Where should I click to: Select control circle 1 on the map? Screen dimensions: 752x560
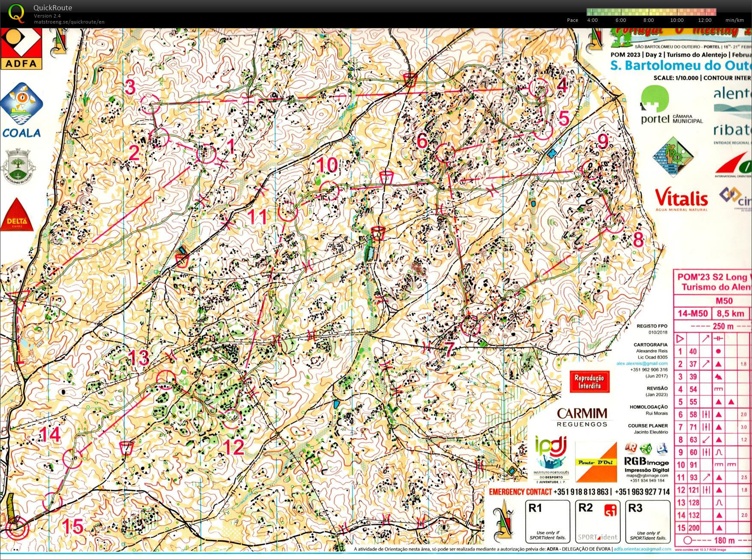pos(206,154)
